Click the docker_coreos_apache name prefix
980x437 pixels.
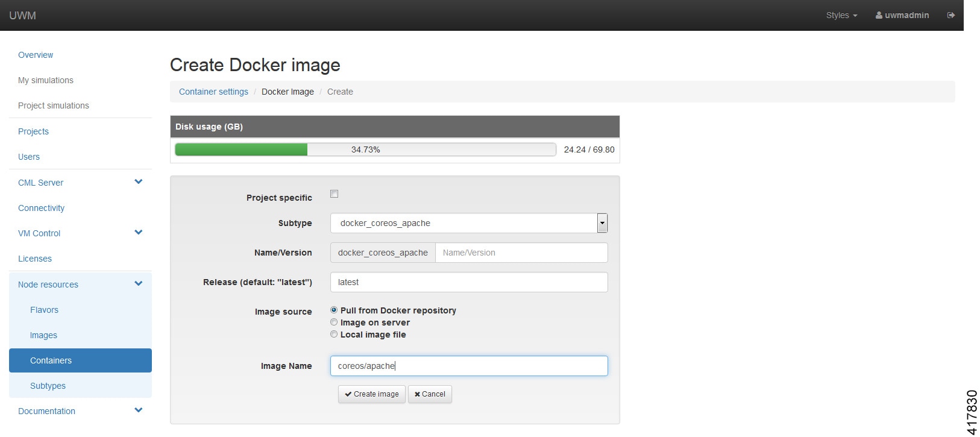[383, 253]
